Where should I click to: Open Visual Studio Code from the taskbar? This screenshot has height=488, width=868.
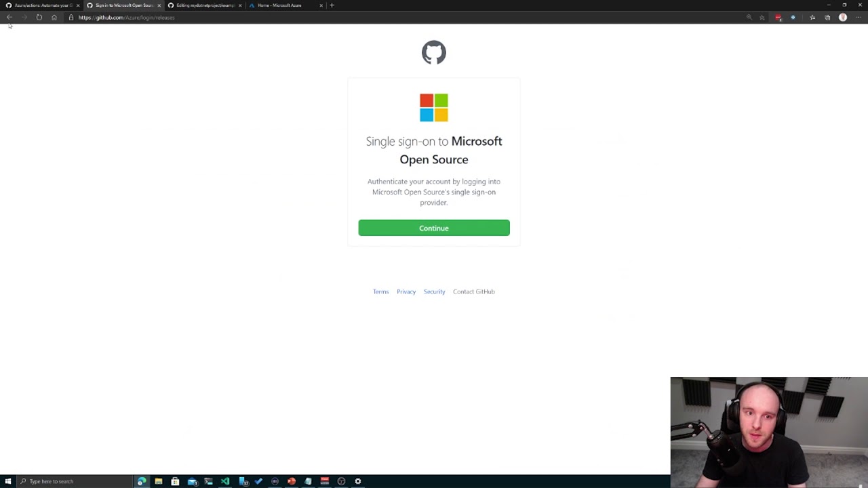[x=225, y=481]
